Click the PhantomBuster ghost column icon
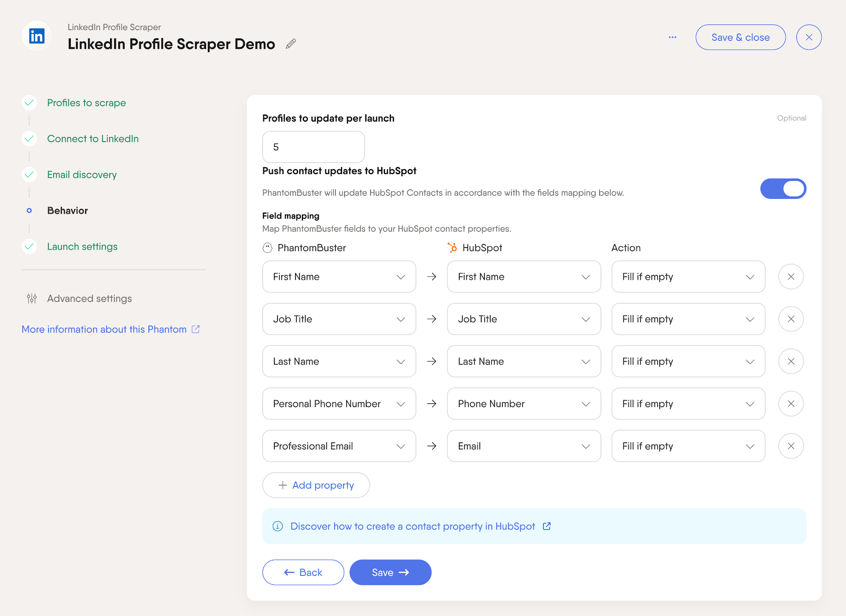This screenshot has width=846, height=616. (x=268, y=247)
